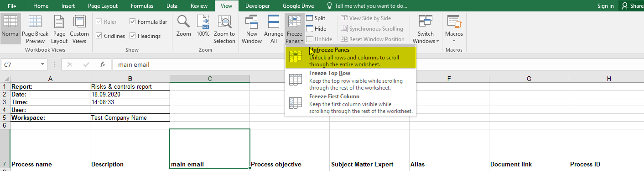Open the Insert tab
This screenshot has height=171, width=644.
click(68, 6)
